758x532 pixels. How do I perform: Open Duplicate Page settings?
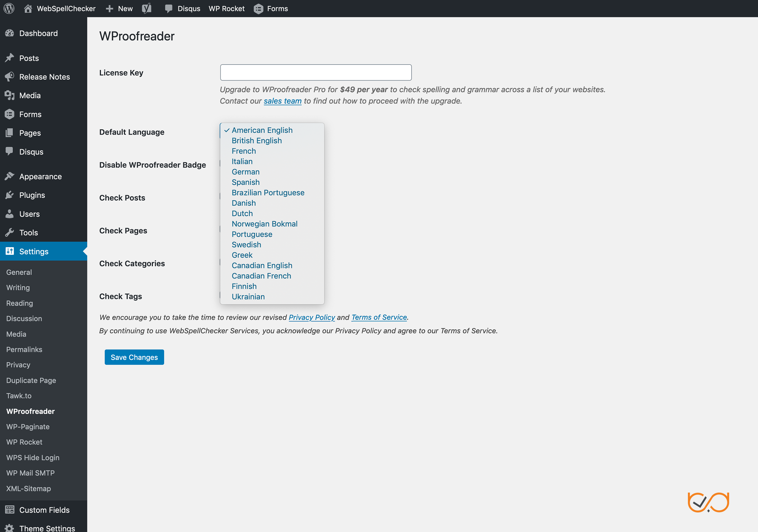[x=31, y=380]
